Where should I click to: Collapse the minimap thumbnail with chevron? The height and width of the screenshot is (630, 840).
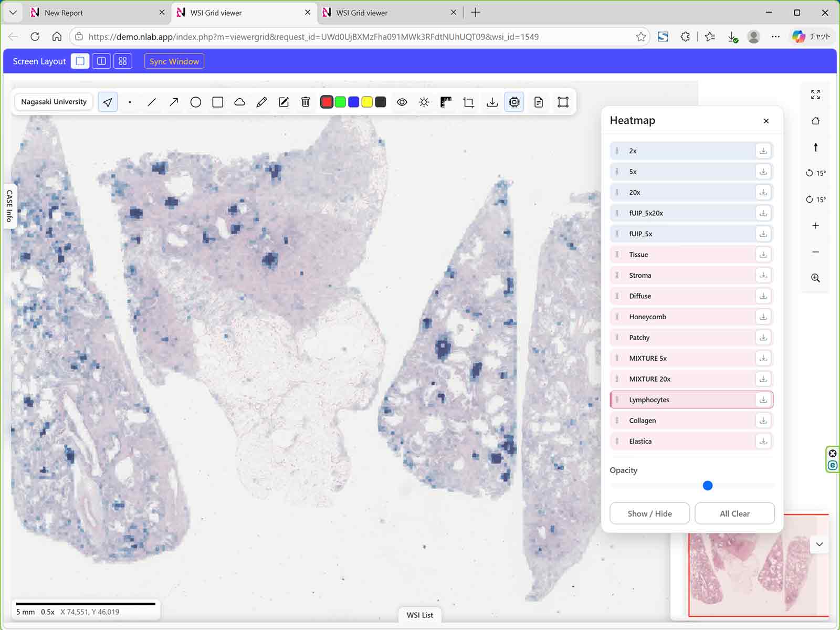point(819,544)
